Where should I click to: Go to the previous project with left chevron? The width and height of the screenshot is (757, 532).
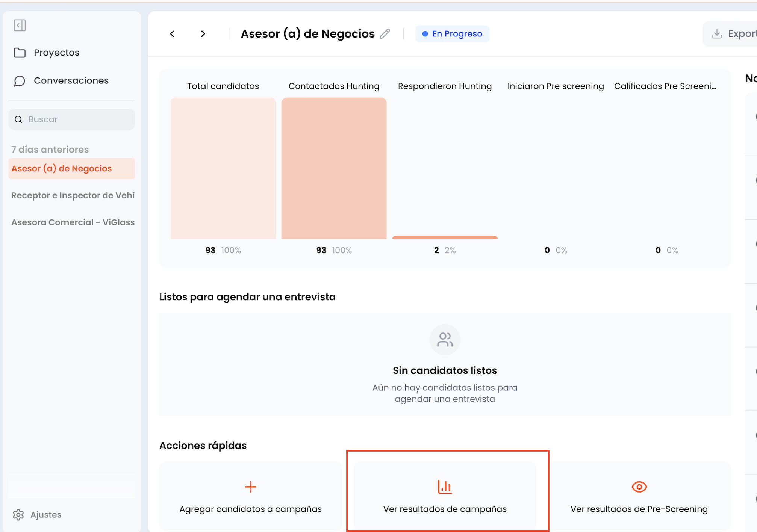(172, 34)
